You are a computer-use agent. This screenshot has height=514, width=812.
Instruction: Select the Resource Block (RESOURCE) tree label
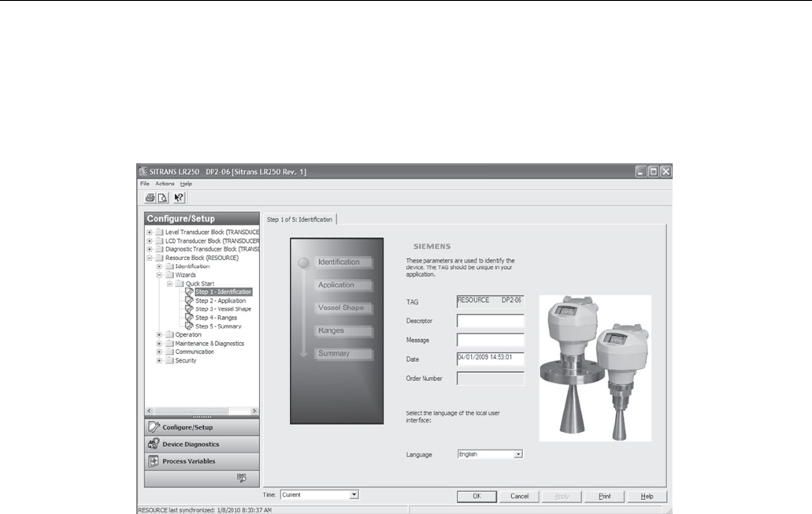[202, 258]
